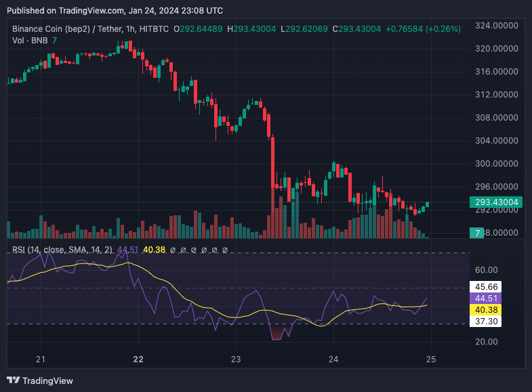Click the yellow 40.38 value in RSI legend

pyautogui.click(x=154, y=250)
